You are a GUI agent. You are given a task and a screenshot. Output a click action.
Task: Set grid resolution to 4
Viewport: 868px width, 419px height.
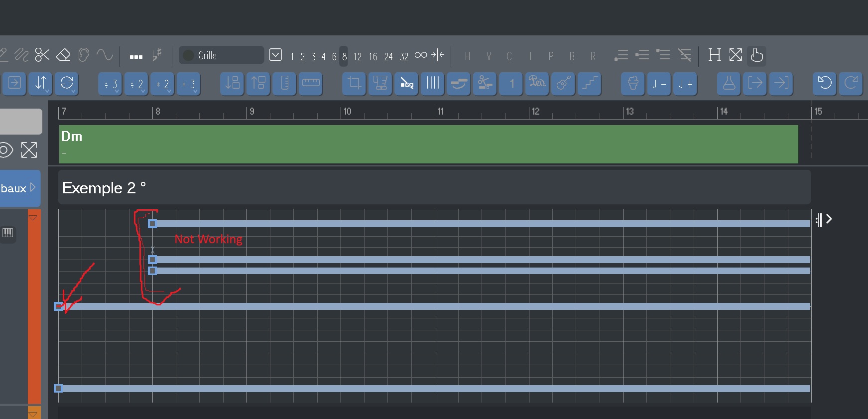tap(323, 56)
